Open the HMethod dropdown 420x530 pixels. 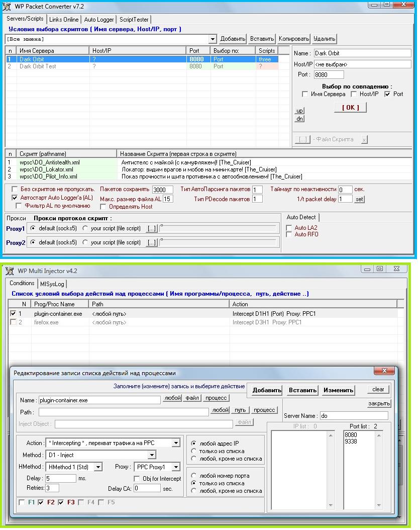click(98, 468)
